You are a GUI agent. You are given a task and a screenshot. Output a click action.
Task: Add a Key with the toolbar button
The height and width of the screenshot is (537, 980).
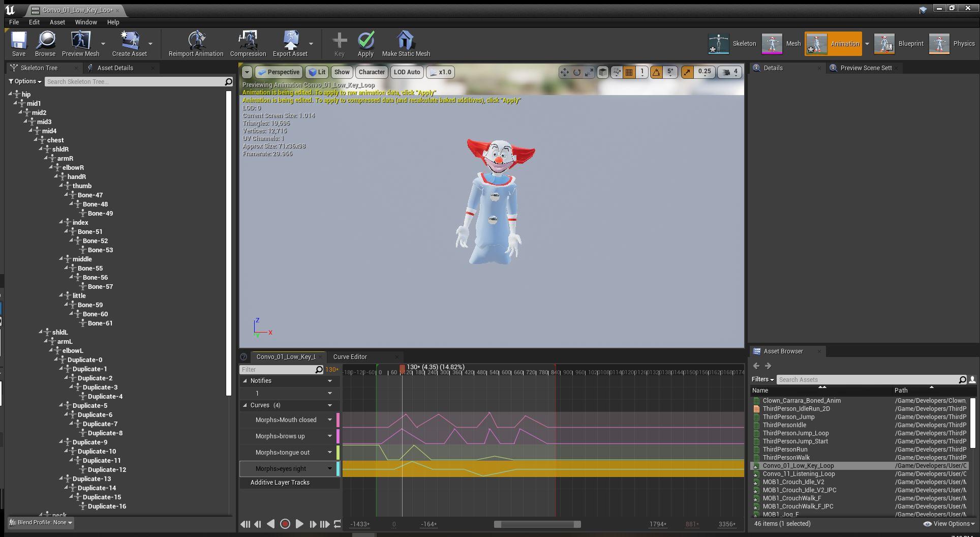point(339,44)
